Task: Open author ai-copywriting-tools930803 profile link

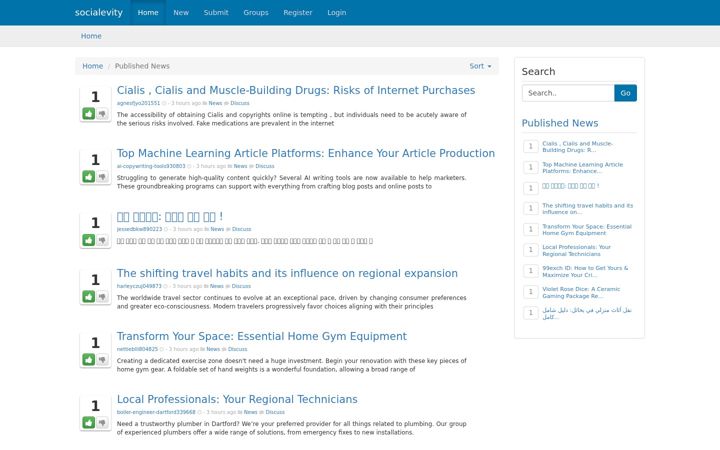Action: [x=151, y=166]
